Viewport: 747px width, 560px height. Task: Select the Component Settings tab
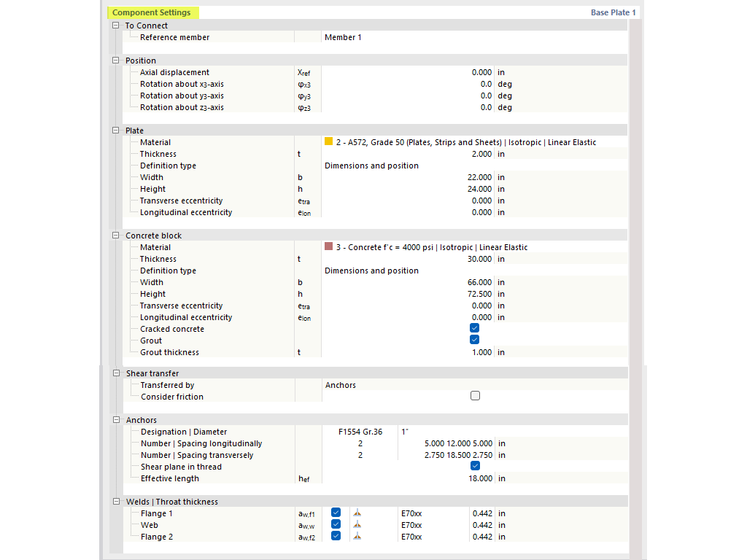153,12
